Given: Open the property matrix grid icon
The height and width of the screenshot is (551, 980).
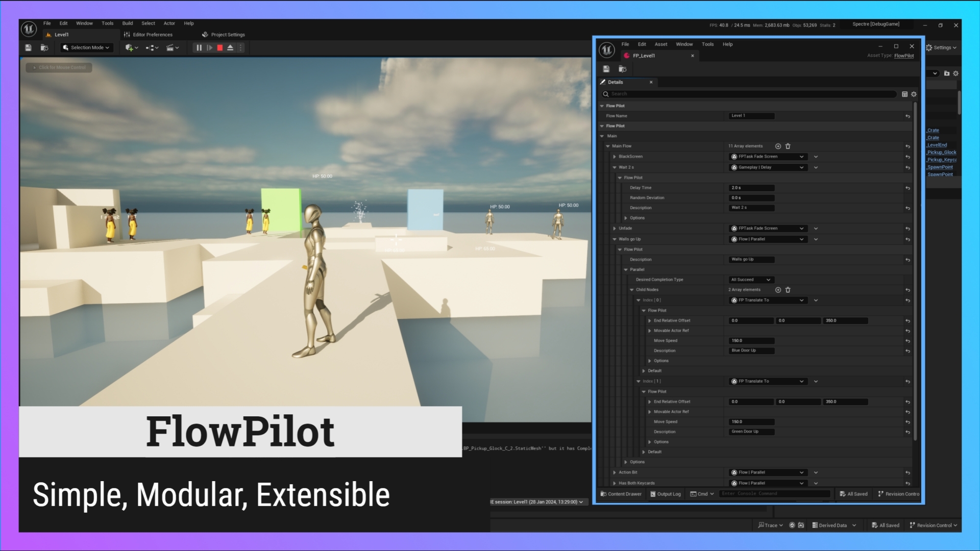Looking at the screenshot, I should click(904, 94).
